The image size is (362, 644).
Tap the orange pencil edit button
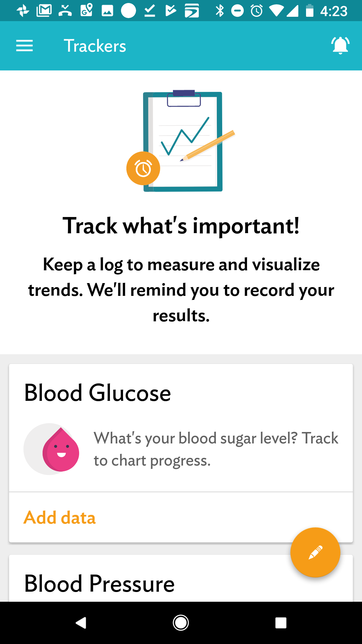point(315,552)
